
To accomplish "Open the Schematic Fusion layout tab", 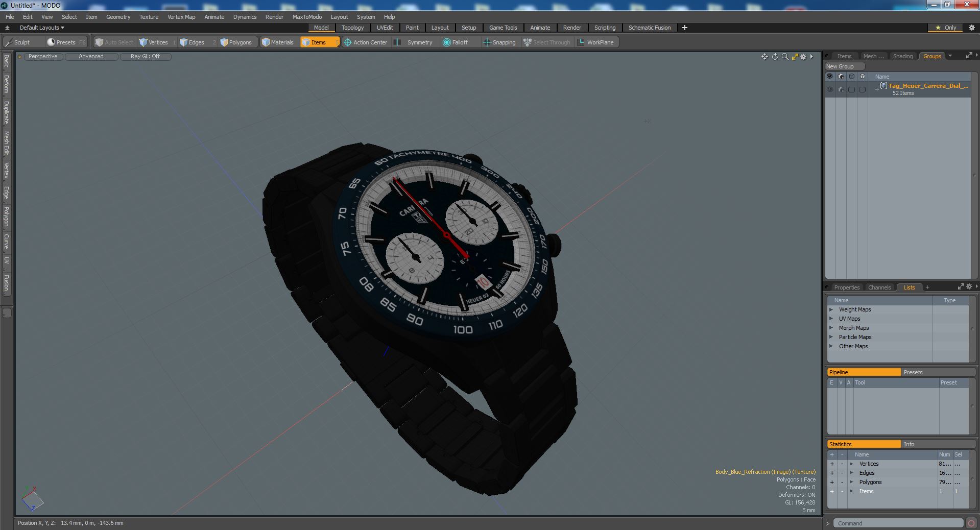I will point(649,28).
